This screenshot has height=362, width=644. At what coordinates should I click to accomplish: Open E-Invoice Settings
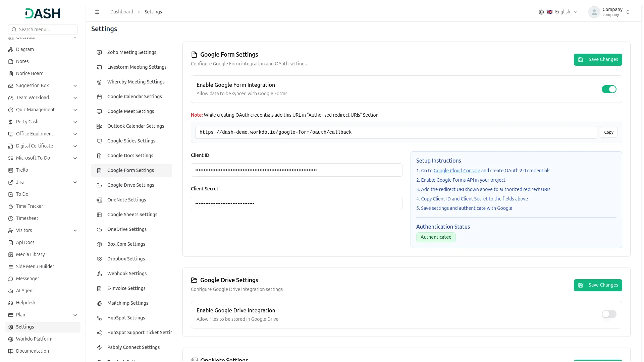pos(131,289)
